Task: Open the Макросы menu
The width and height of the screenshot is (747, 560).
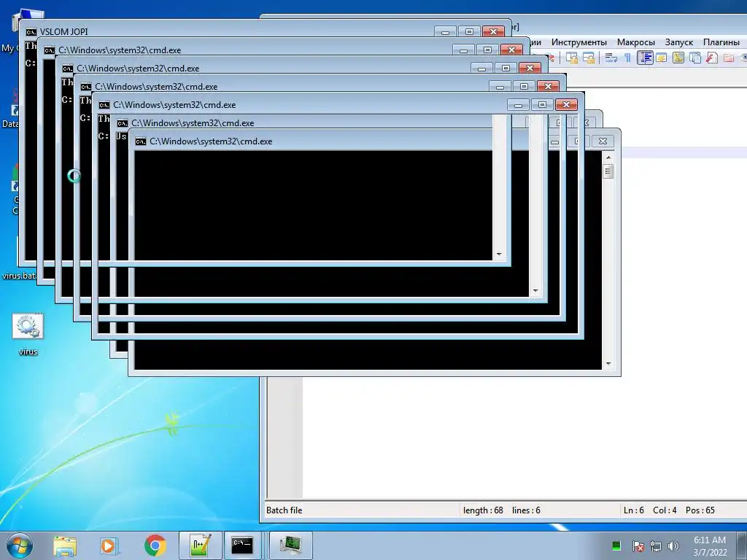Action: pyautogui.click(x=635, y=42)
